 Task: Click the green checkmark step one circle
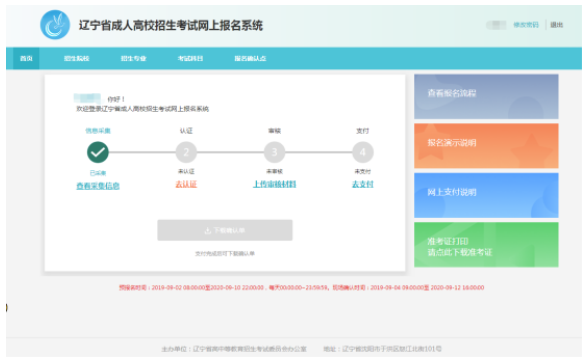98,152
